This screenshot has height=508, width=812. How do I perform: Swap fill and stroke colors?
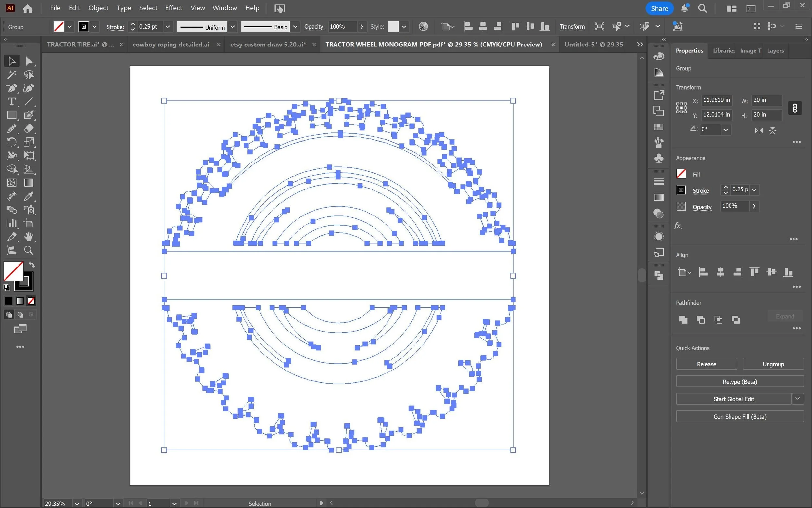[32, 265]
